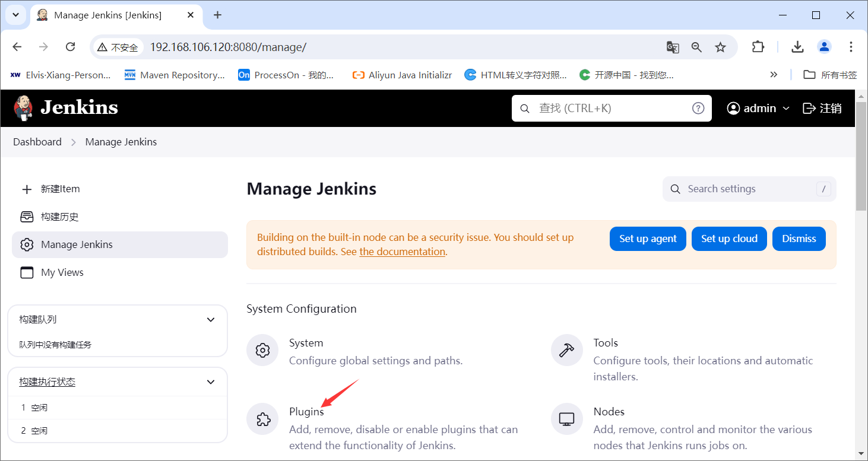Open the Plugins management link
Image resolution: width=868 pixels, height=461 pixels.
[306, 412]
